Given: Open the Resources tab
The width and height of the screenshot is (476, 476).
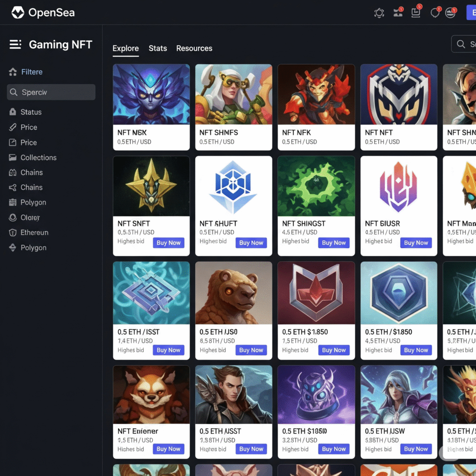Looking at the screenshot, I should click(194, 48).
